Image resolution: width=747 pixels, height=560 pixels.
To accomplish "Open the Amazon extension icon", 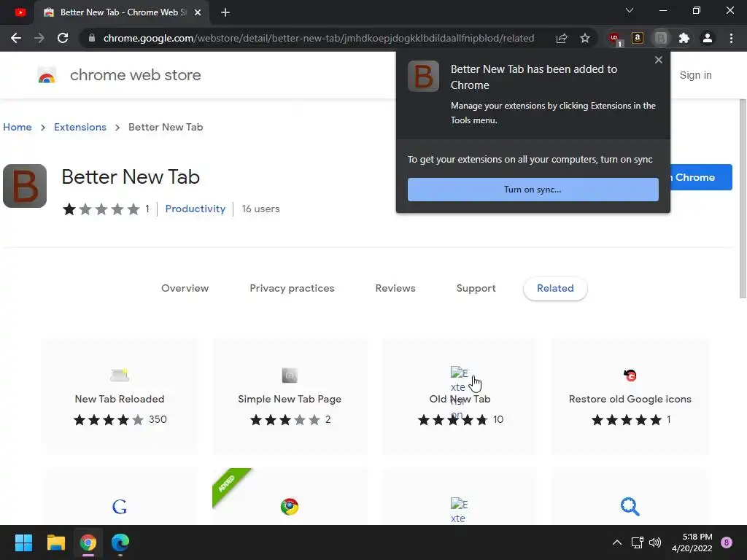I will 638,38.
